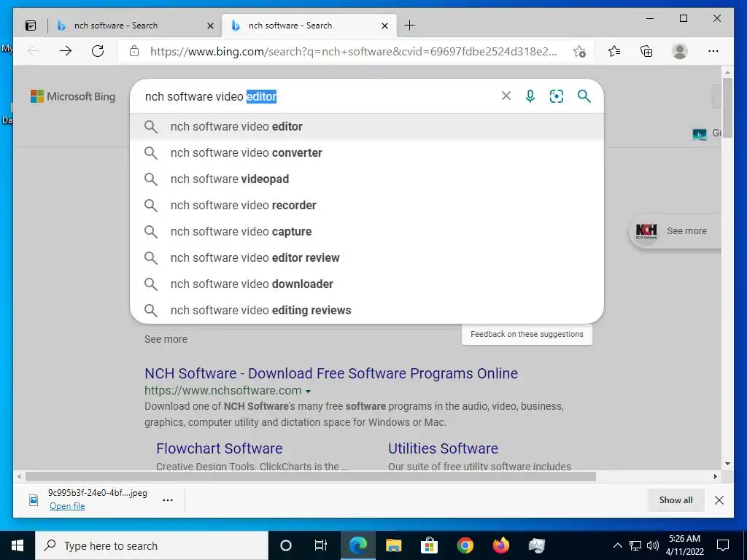Open Task View on taskbar
Image resolution: width=747 pixels, height=560 pixels.
click(321, 545)
